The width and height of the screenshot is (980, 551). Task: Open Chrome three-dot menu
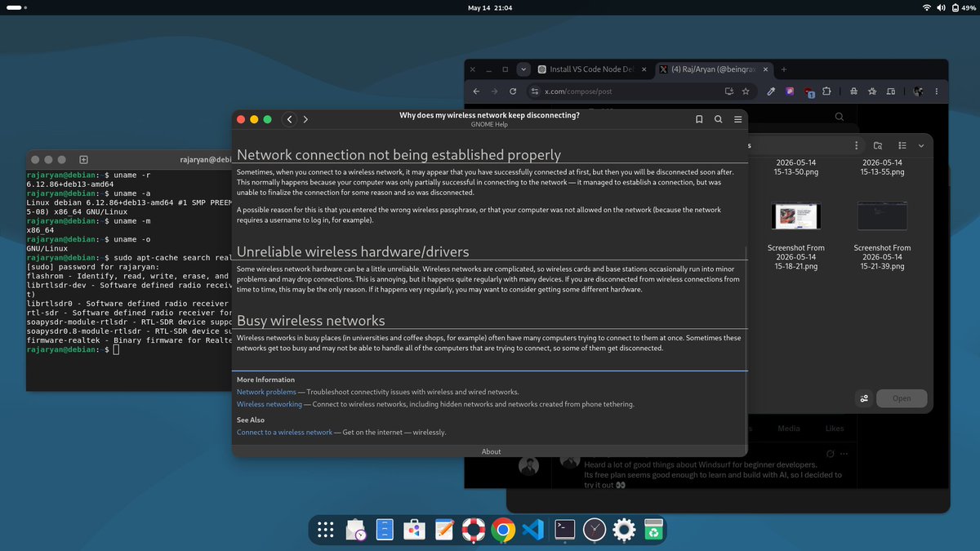(936, 91)
